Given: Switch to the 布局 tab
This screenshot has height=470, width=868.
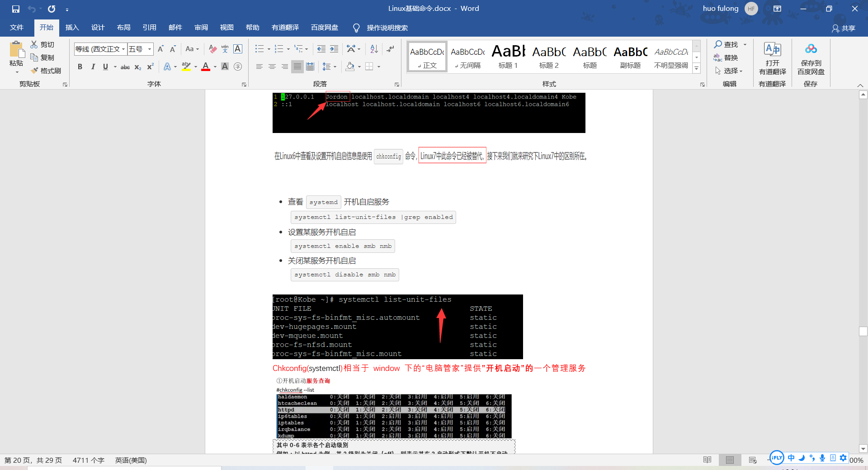Looking at the screenshot, I should [x=123, y=28].
